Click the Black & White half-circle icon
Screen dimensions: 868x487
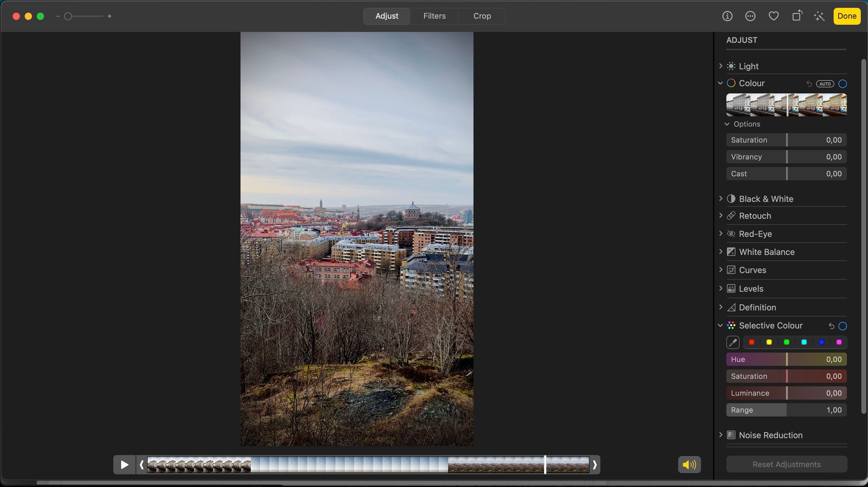731,199
